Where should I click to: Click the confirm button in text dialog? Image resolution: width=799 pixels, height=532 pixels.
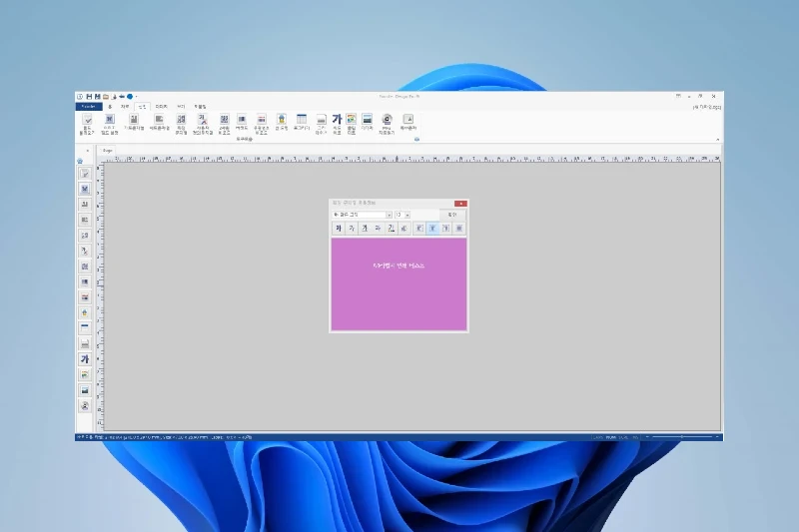(451, 215)
